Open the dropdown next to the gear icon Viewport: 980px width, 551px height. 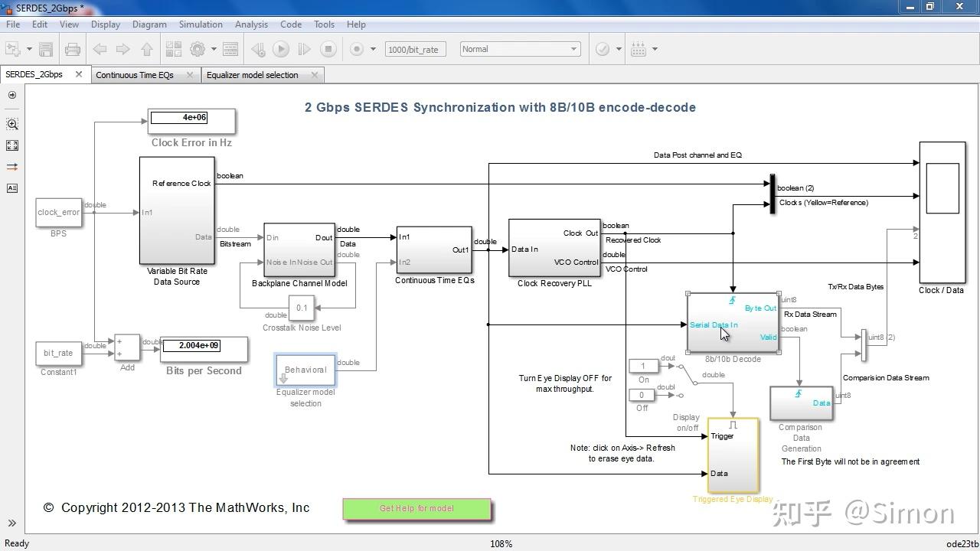pos(213,48)
